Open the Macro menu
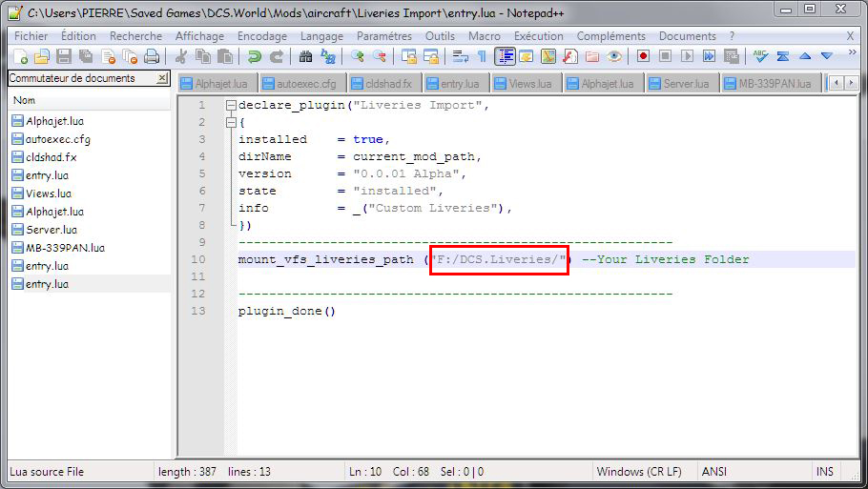868x489 pixels. (x=485, y=36)
